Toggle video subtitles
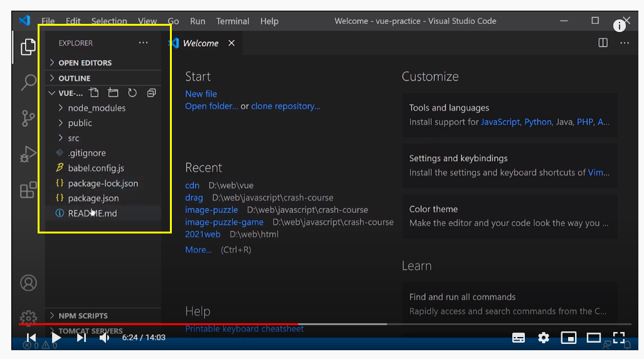The height and width of the screenshot is (359, 644). [519, 338]
